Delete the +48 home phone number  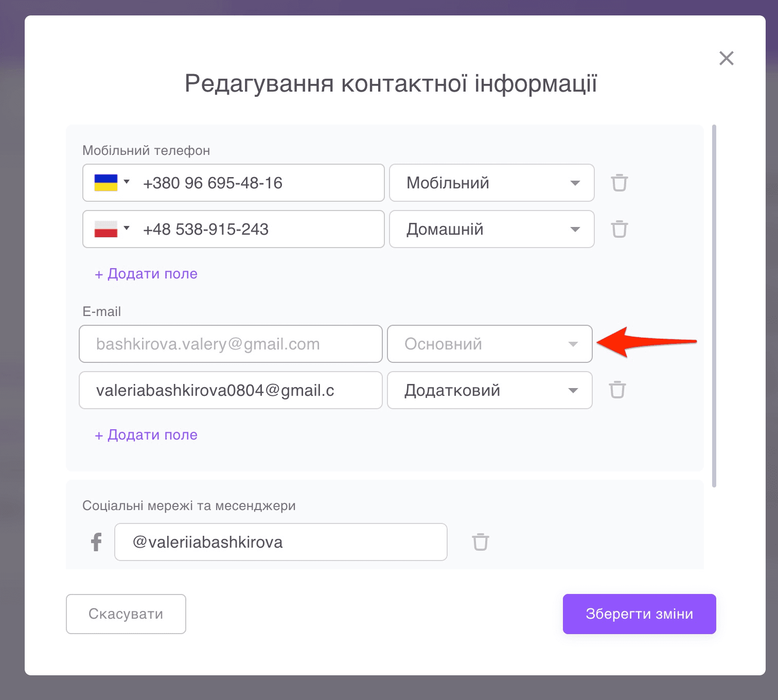point(619,229)
